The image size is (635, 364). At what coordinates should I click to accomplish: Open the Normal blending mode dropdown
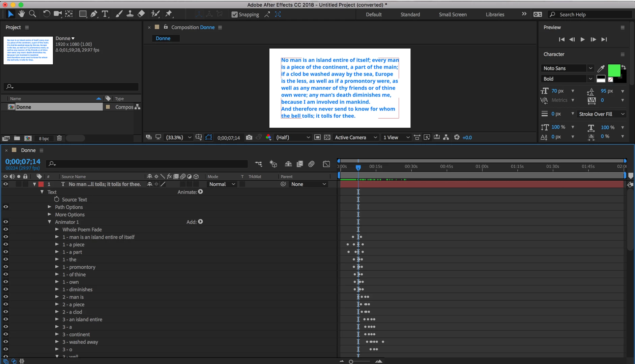click(x=222, y=184)
